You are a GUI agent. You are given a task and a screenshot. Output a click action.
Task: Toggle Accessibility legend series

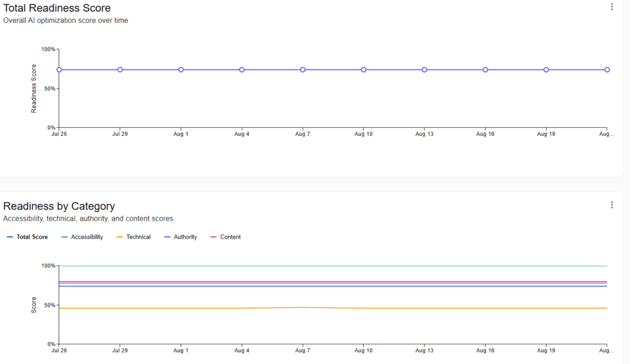click(x=82, y=237)
